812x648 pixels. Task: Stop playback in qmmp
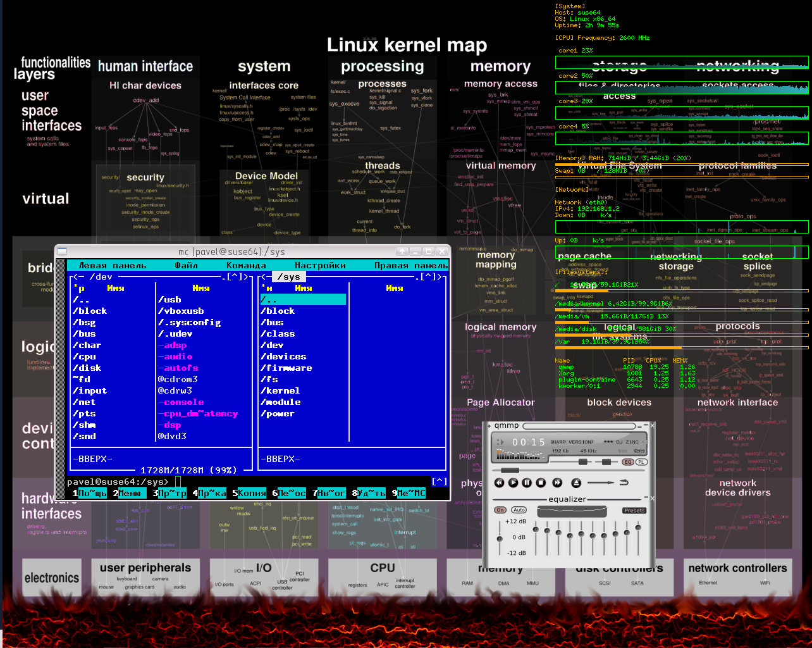[541, 483]
